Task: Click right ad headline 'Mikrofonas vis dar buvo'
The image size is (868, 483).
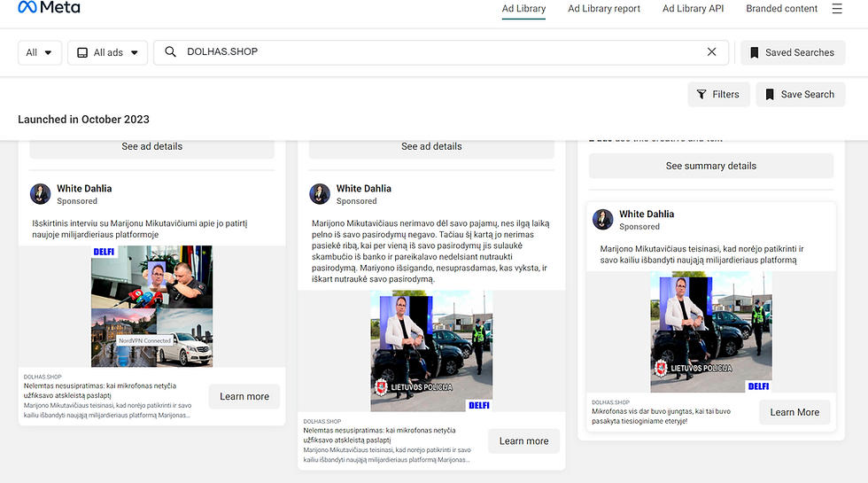Action: pos(661,416)
